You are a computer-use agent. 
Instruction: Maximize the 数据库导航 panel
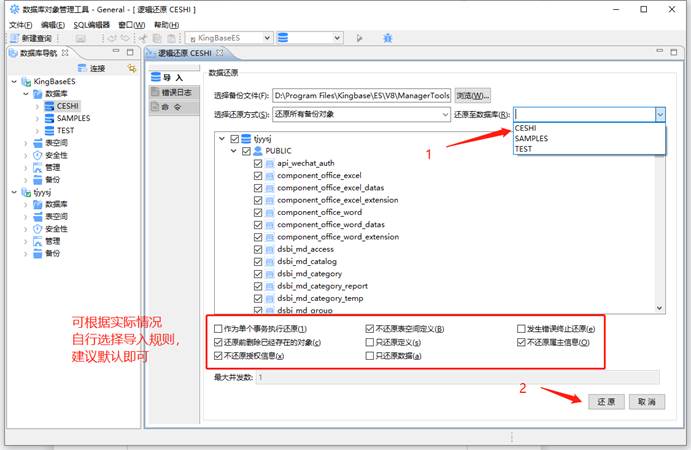click(x=130, y=52)
